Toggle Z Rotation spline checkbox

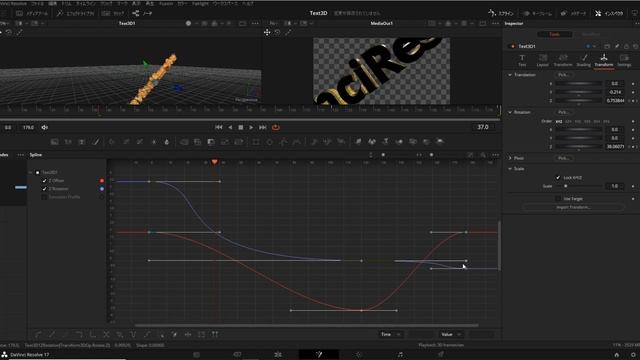click(x=44, y=189)
